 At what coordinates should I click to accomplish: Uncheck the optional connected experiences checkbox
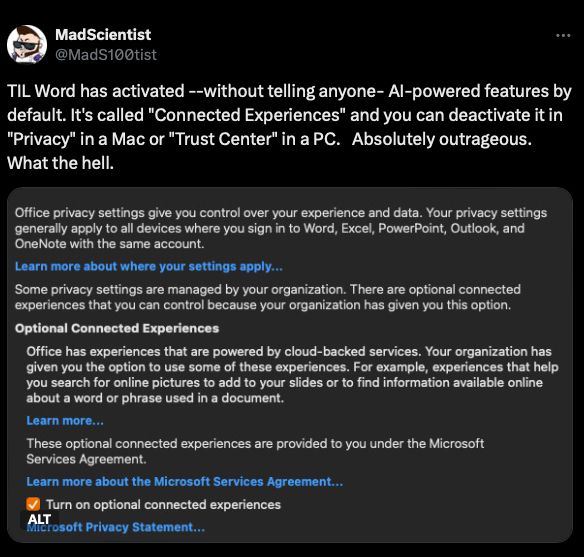click(x=33, y=505)
